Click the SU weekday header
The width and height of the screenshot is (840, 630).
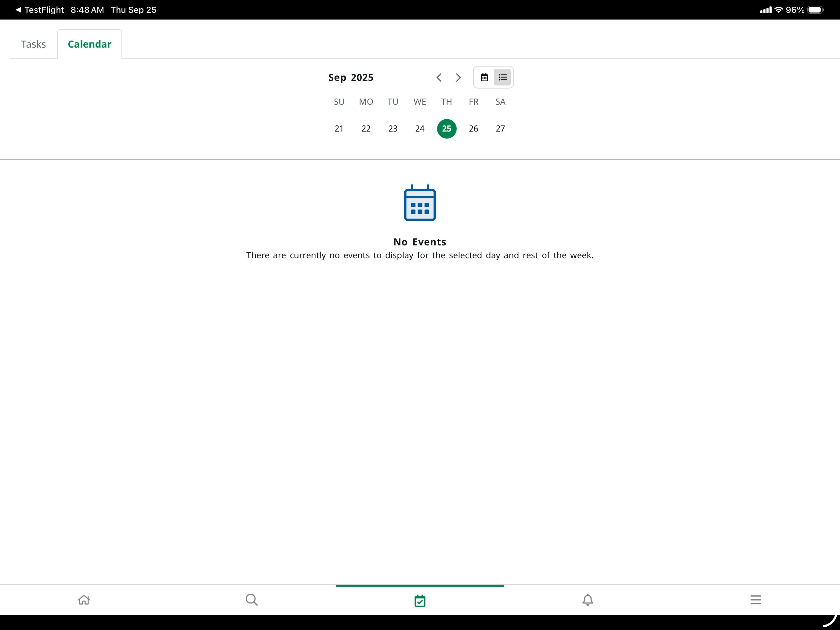point(339,102)
